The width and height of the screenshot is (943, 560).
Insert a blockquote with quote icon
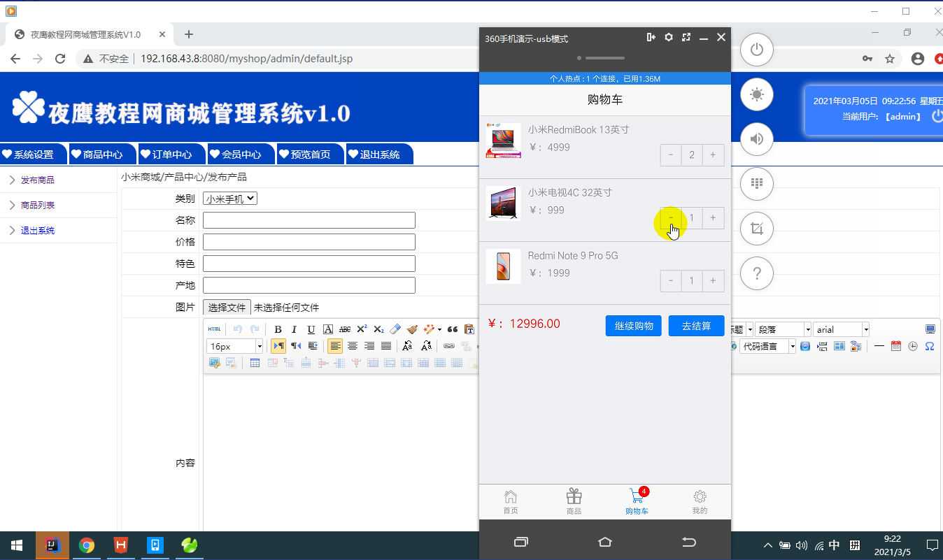point(452,329)
